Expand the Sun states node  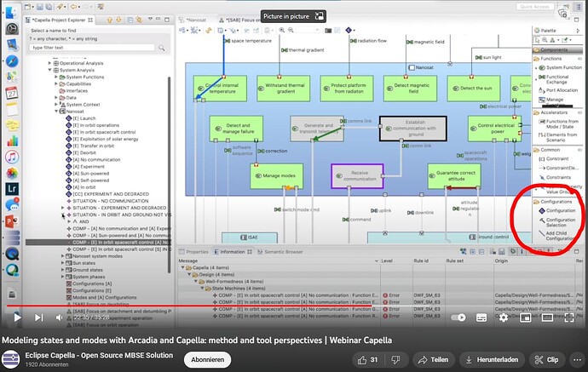[62, 262]
